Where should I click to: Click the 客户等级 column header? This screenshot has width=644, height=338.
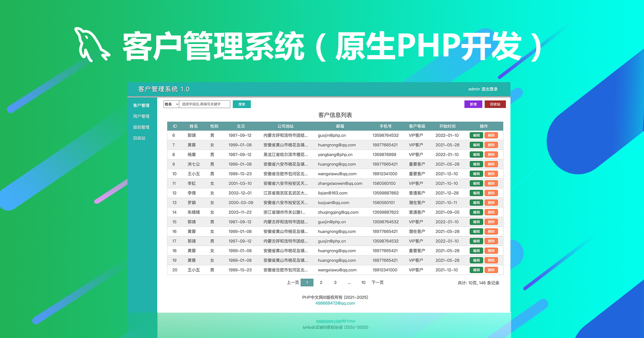click(417, 126)
